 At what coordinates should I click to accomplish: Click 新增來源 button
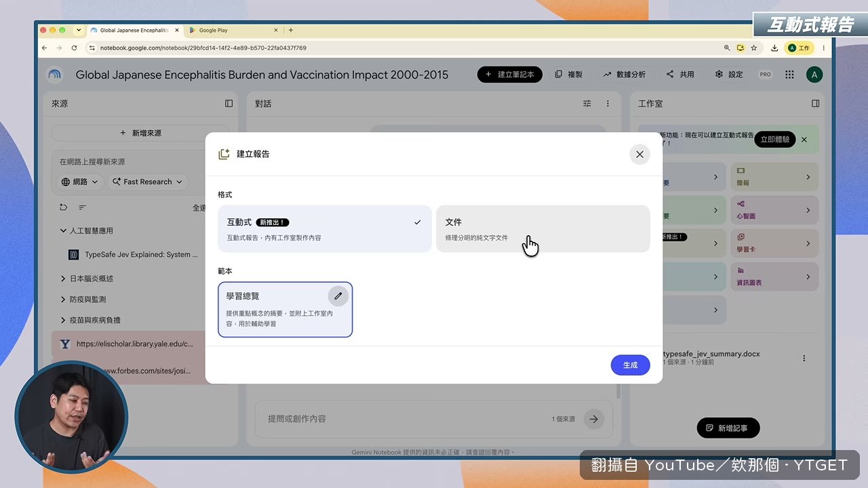tap(140, 133)
